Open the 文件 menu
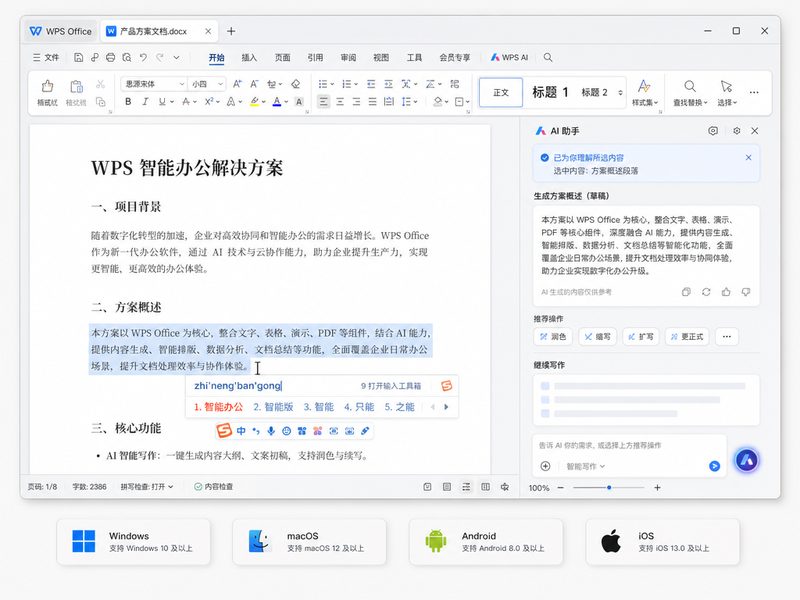The width and height of the screenshot is (800, 600). click(46, 58)
